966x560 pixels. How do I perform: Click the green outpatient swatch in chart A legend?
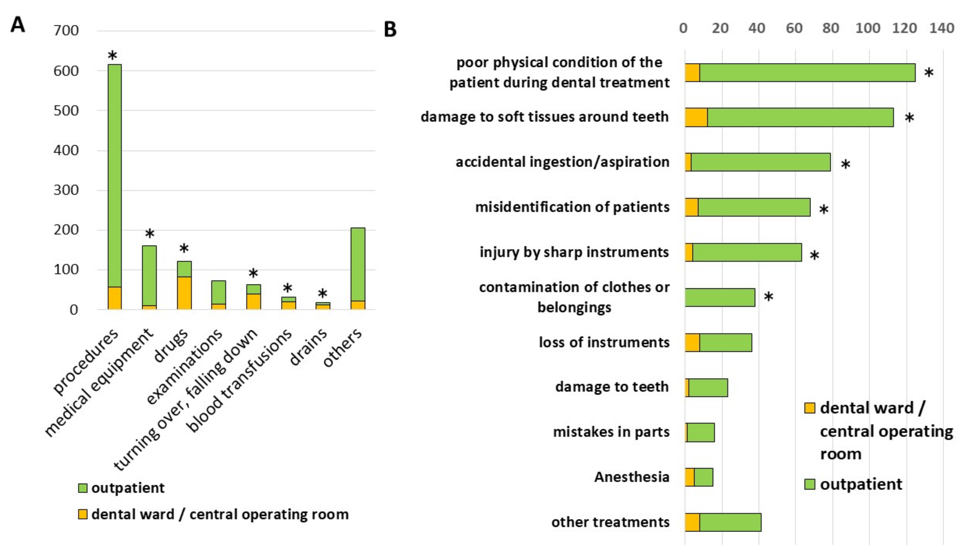[x=82, y=488]
